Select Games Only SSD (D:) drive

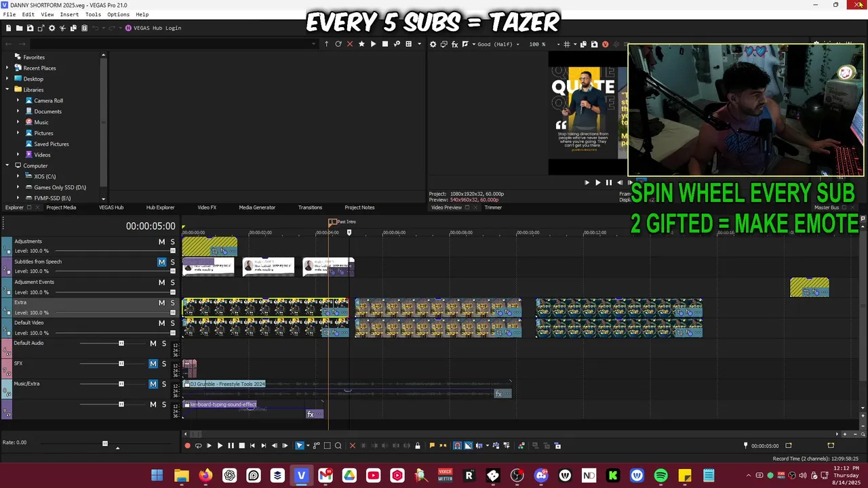[x=60, y=187]
